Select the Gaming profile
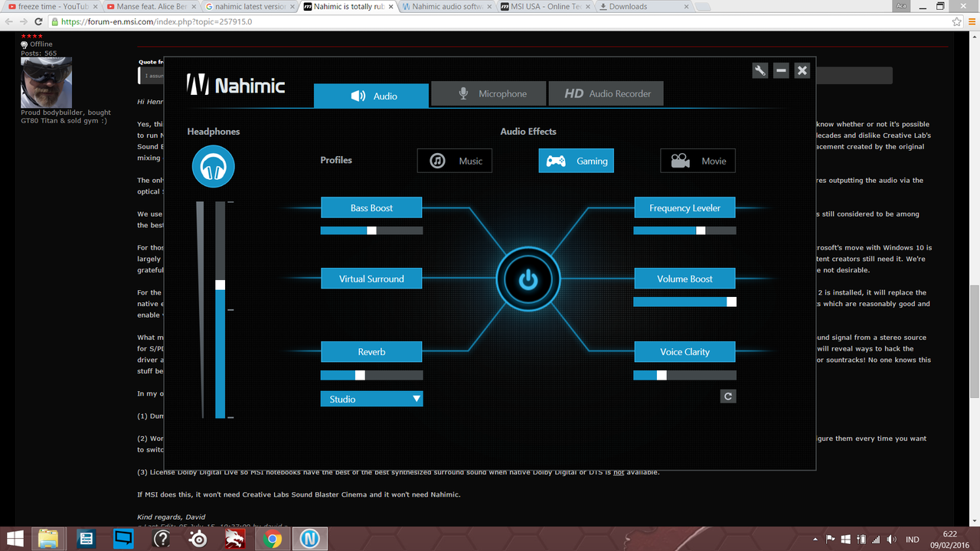Viewport: 980px width, 551px height. [577, 161]
